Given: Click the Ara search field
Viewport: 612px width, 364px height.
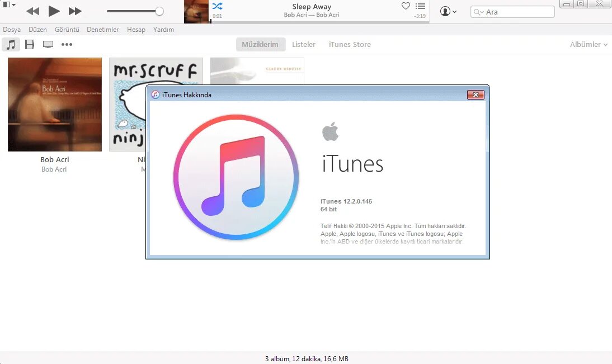Looking at the screenshot, I should tap(512, 12).
